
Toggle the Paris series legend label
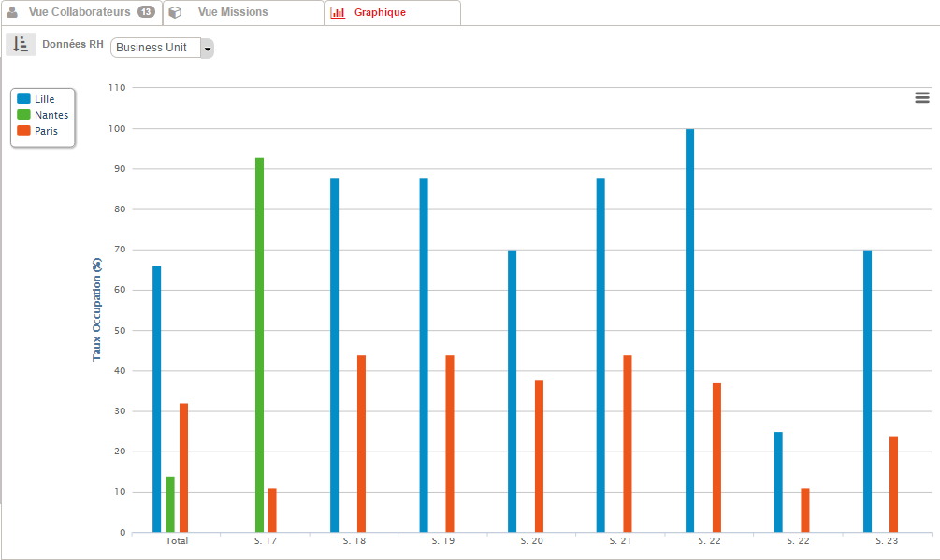point(46,131)
